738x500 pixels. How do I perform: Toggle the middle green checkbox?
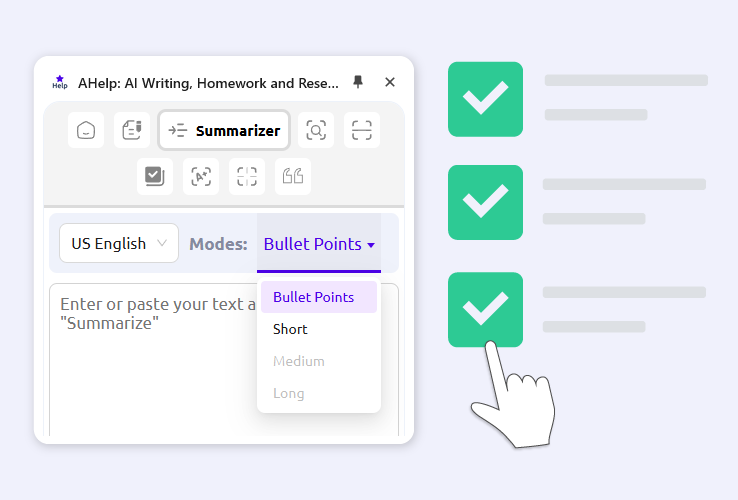pyautogui.click(x=485, y=202)
